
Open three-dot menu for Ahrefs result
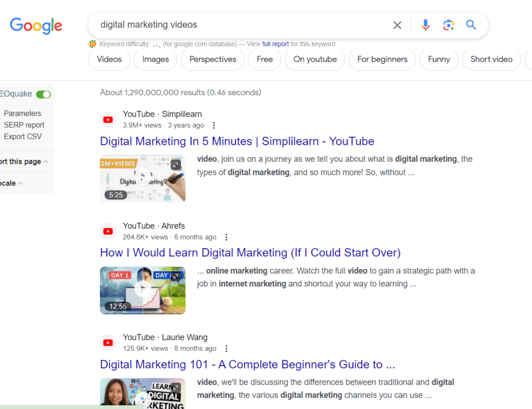227,237
